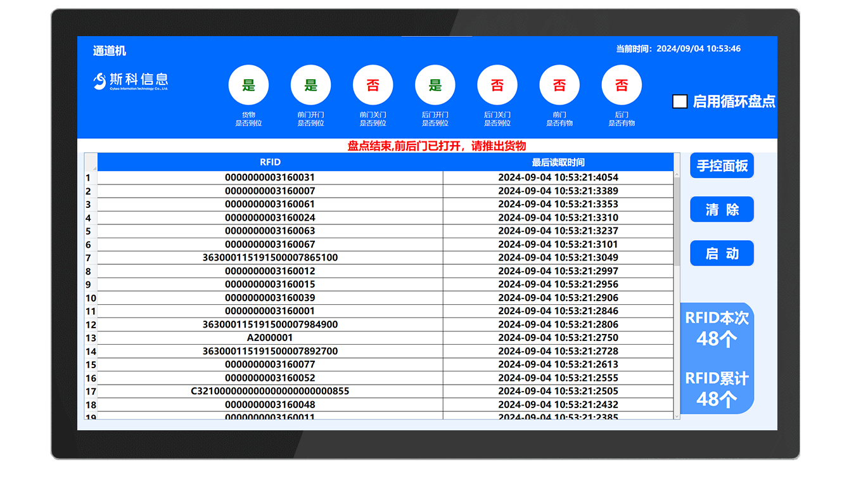Screen dimensions: 868x500
Task: Click the 货物是否到位 status indicator
Action: point(248,85)
